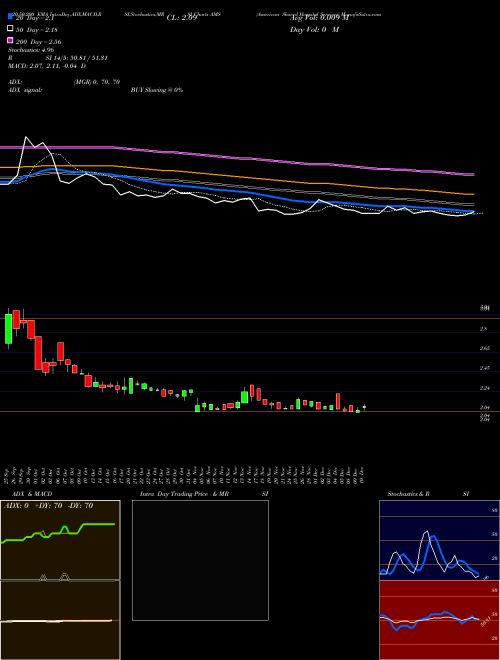Click the 'ADX signal:' label
Viewport: 500px width, 660px height.
click(x=25, y=90)
